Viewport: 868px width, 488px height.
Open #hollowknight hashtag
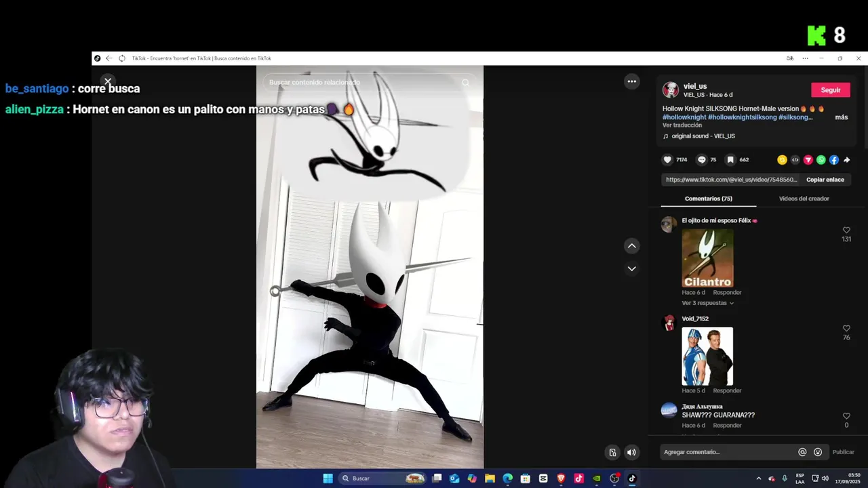(x=684, y=117)
